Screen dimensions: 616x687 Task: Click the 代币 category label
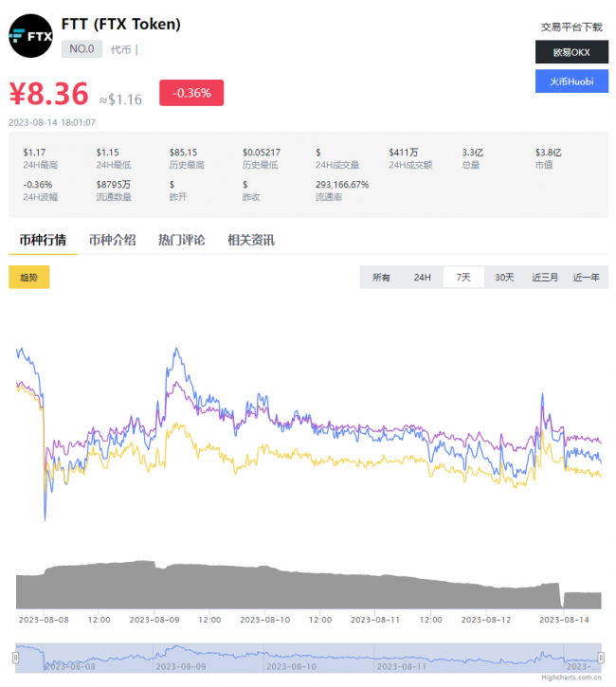click(x=121, y=49)
